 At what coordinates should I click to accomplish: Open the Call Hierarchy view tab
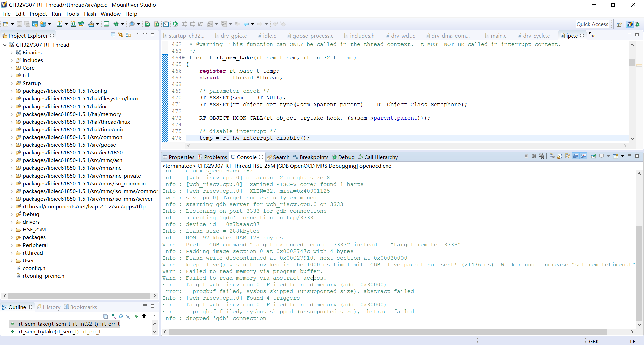[x=378, y=157]
